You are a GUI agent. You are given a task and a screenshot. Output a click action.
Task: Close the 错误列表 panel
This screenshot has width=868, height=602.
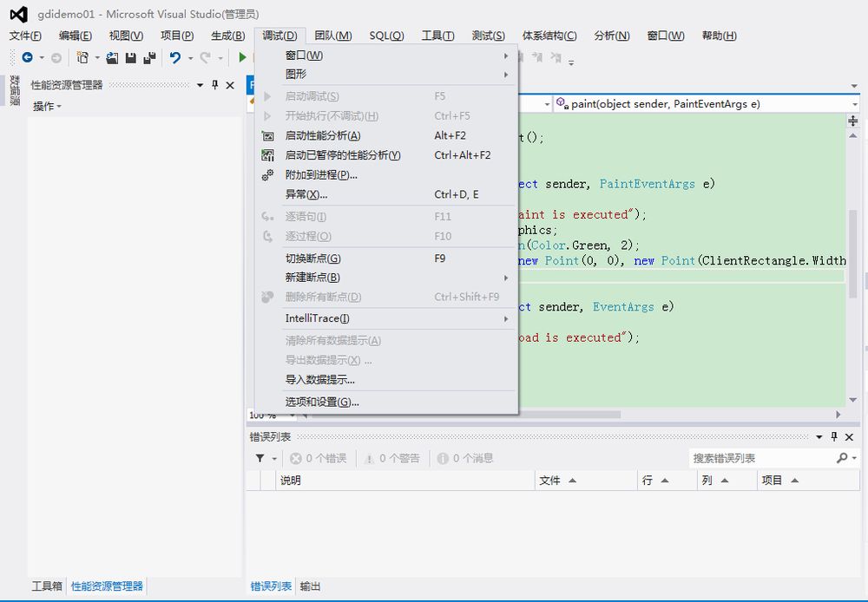click(849, 437)
